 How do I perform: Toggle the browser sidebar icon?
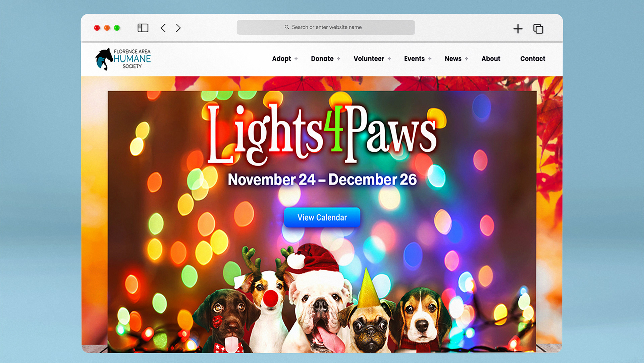pyautogui.click(x=143, y=28)
